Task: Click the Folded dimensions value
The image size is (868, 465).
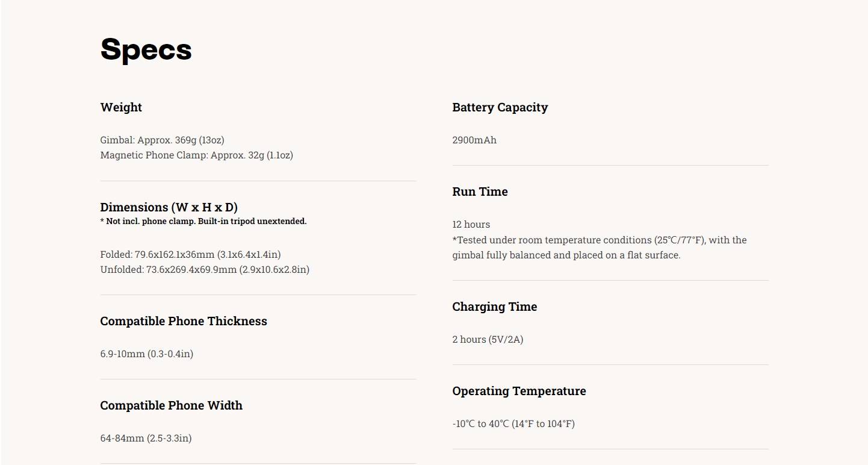Action: [x=190, y=254]
